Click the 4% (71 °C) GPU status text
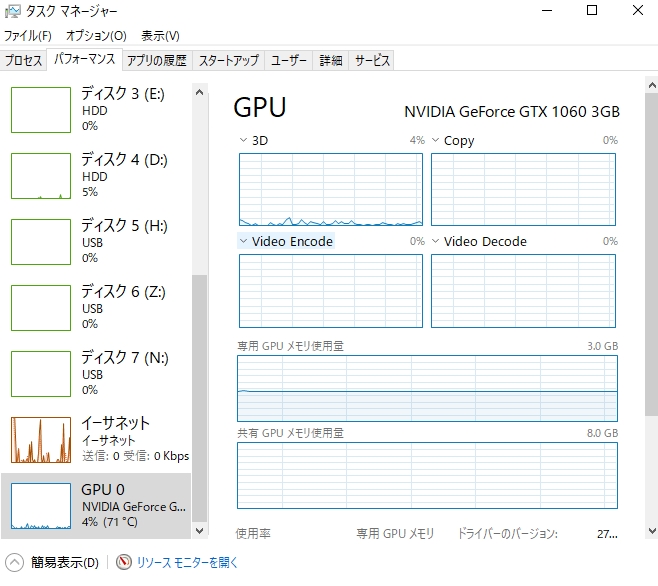The image size is (658, 586). 110,522
